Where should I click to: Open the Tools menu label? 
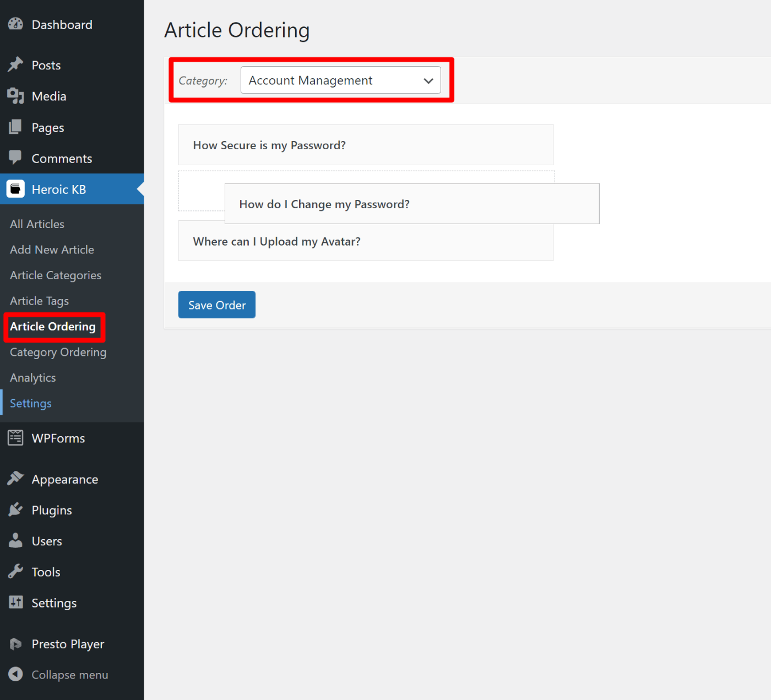click(46, 572)
